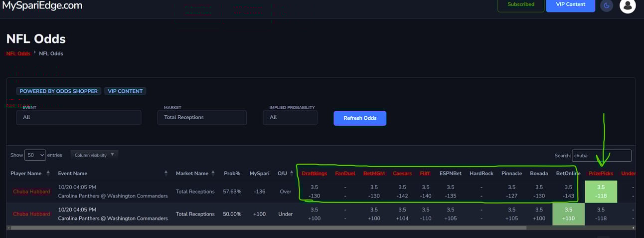Click Over row event Carolina Panthers @ Washington Commanders
644x238 pixels.
(113, 196)
